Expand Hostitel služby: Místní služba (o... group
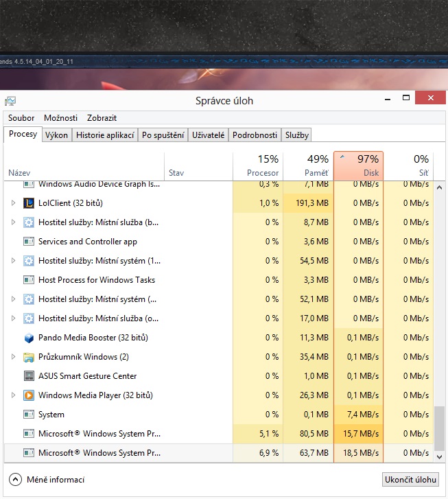 pyautogui.click(x=13, y=318)
